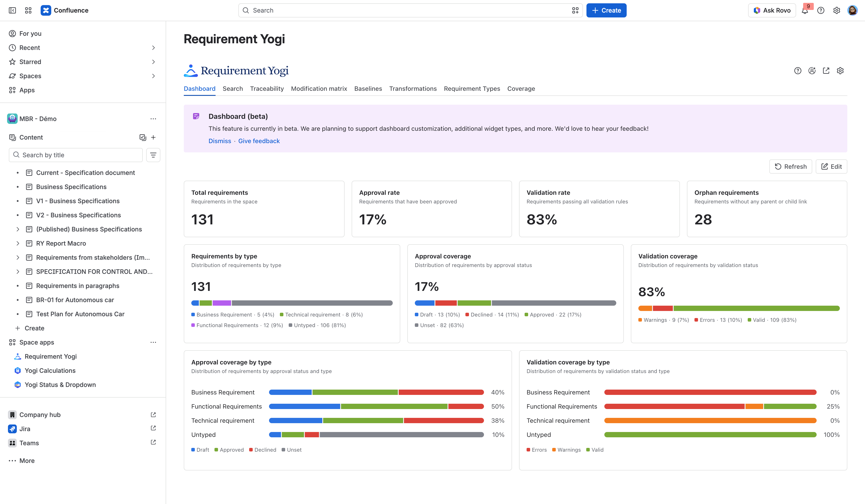This screenshot has width=865, height=504.
Task: Expand the Recent section
Action: pyautogui.click(x=153, y=48)
